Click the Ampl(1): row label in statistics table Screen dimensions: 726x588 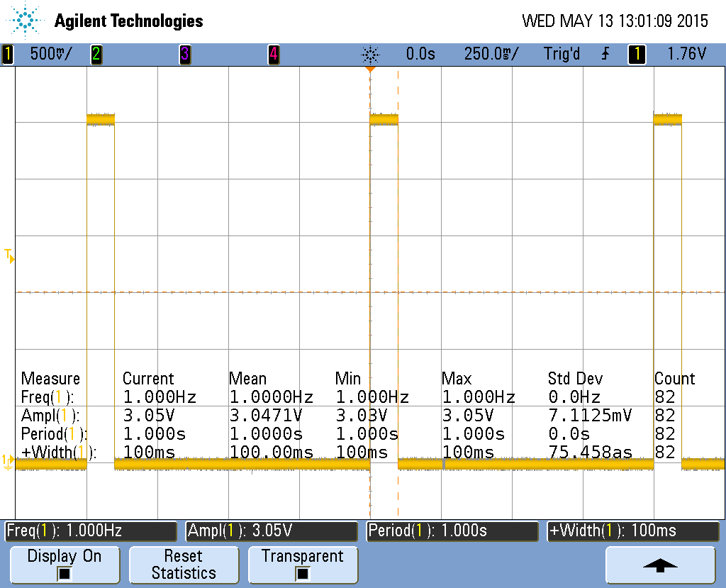[x=50, y=416]
